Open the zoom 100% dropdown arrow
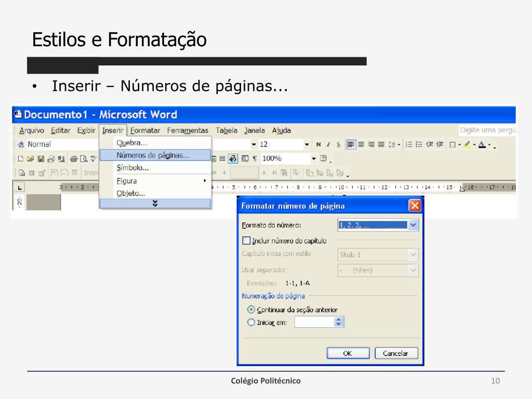The image size is (532, 399). click(x=314, y=158)
